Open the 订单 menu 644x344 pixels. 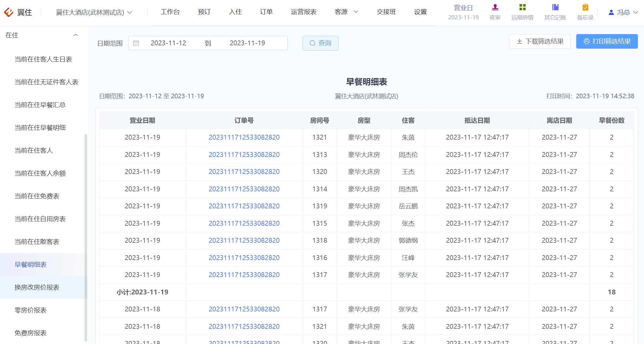pos(266,12)
